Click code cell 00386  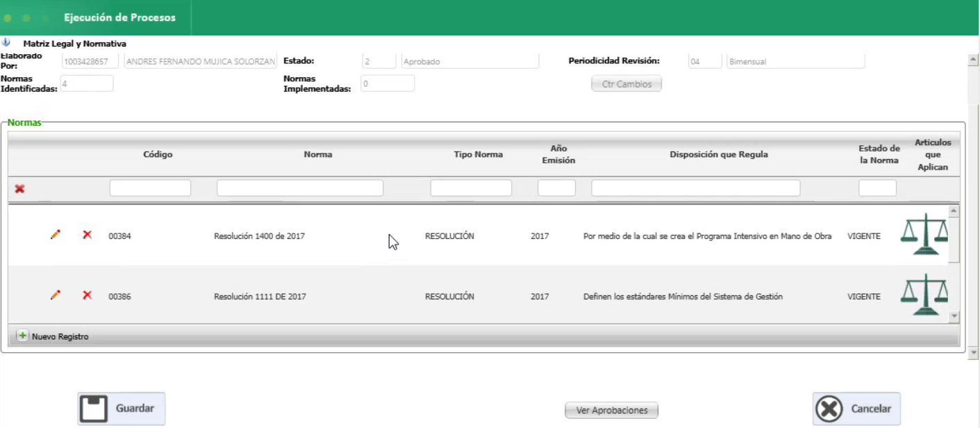119,297
